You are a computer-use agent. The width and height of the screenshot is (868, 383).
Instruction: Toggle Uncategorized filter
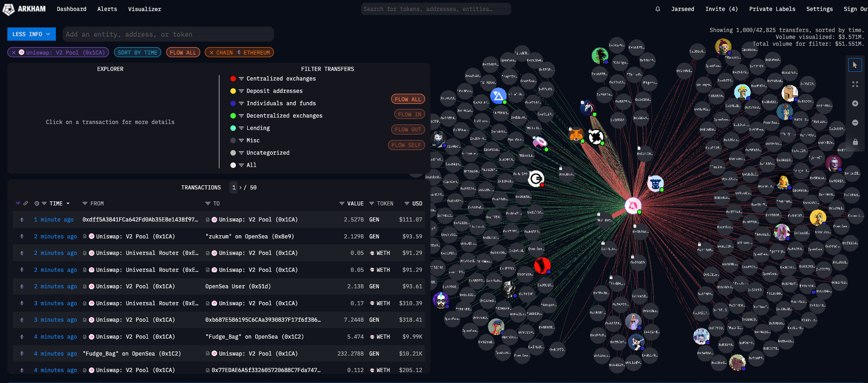(260, 153)
